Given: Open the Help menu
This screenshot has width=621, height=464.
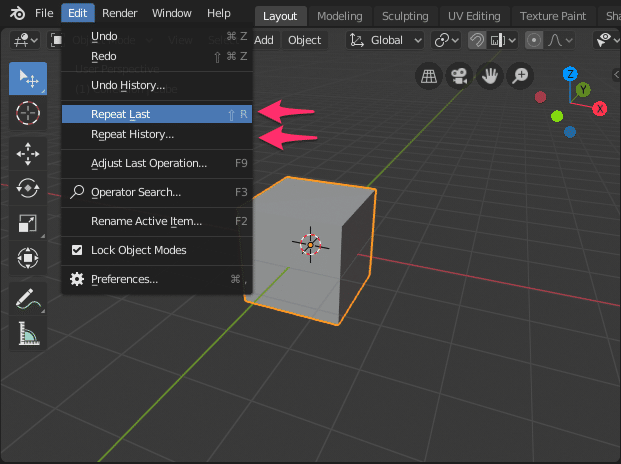Looking at the screenshot, I should 219,13.
